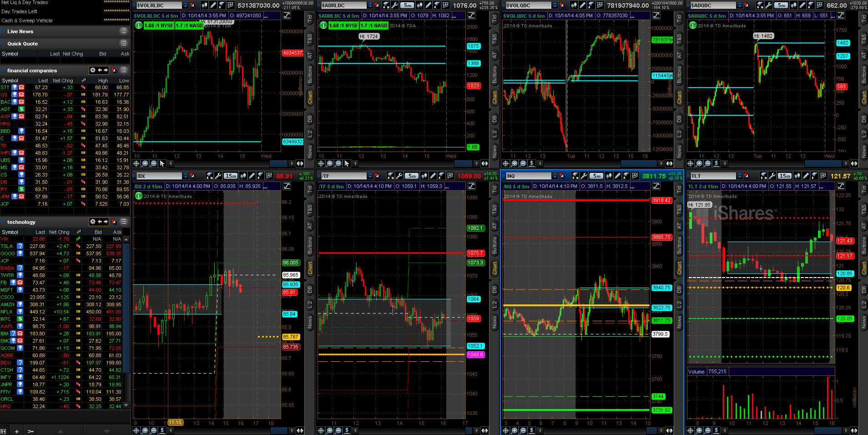The height and width of the screenshot is (435, 868).
Task: Open L2 side tab on /DX chart
Action: coord(310,304)
